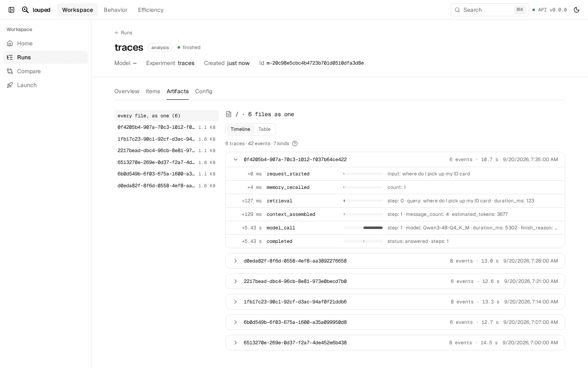Open file 1fb17c23-90c1-92cf-d3ac-94… in list
The image size is (588, 368).
point(167,139)
